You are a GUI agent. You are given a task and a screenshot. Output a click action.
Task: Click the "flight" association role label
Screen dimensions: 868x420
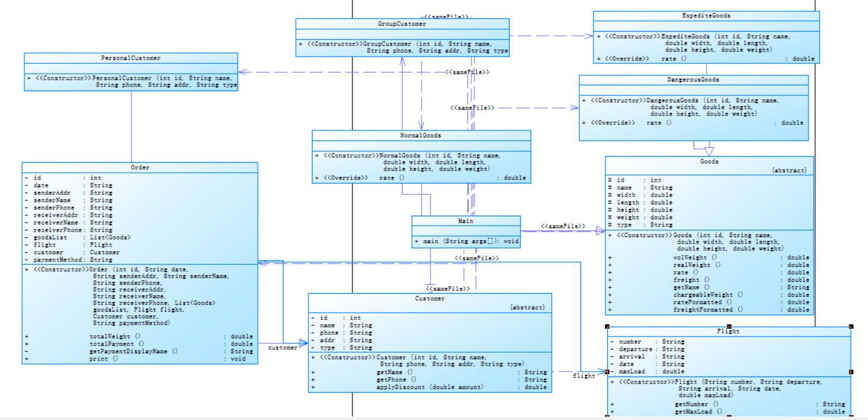tap(584, 376)
